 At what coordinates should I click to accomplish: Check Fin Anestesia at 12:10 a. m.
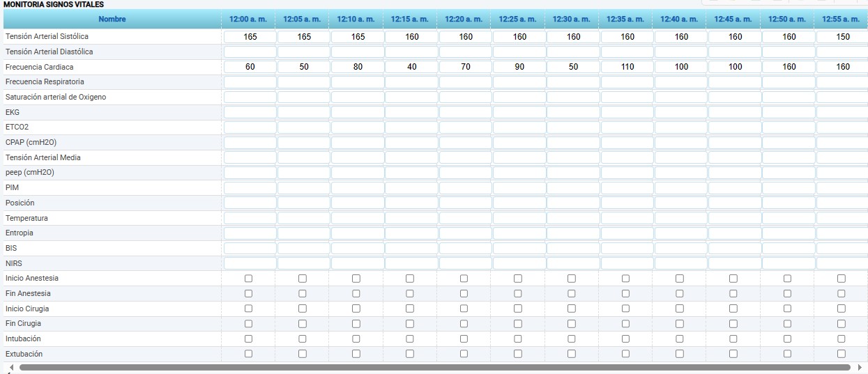coord(356,293)
